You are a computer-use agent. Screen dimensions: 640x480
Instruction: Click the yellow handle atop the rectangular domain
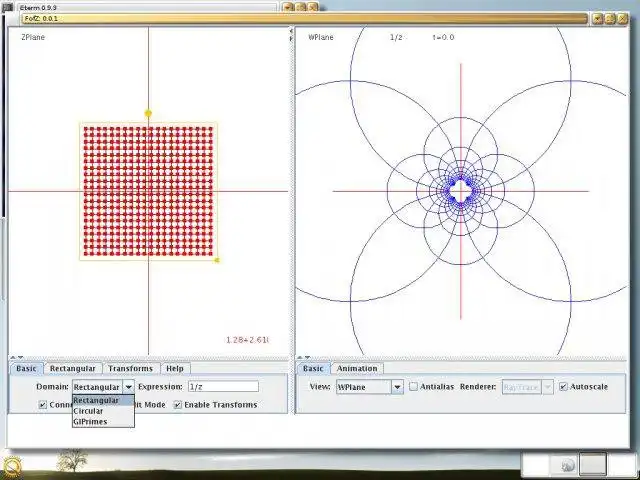[x=148, y=113]
